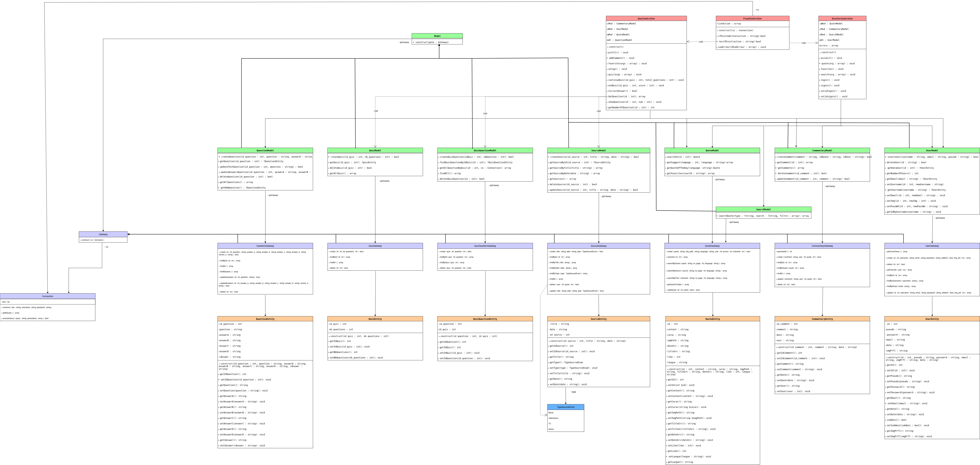
Task: Select the QuizQuestionModel class header
Action: coord(485,151)
